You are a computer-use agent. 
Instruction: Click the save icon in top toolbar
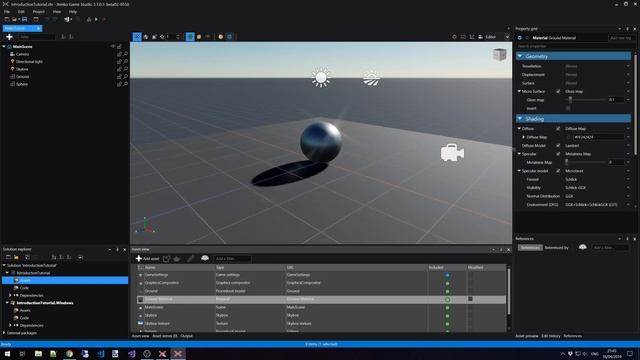pos(24,19)
